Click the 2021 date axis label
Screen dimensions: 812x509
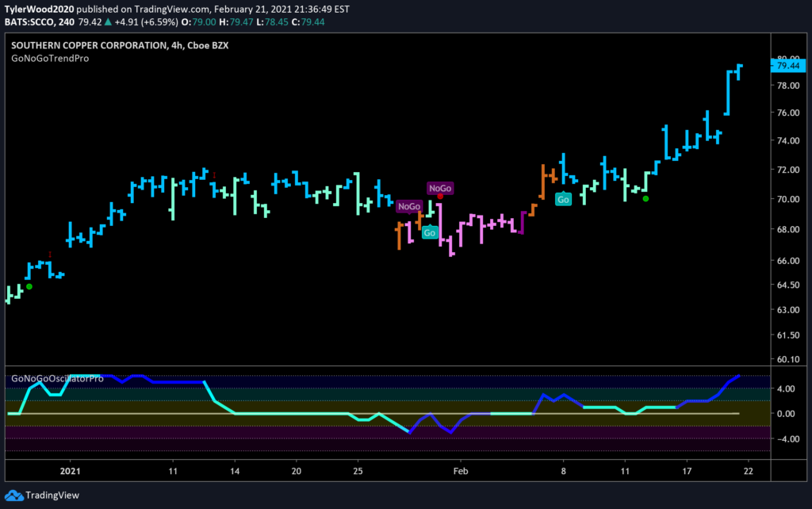[71, 471]
